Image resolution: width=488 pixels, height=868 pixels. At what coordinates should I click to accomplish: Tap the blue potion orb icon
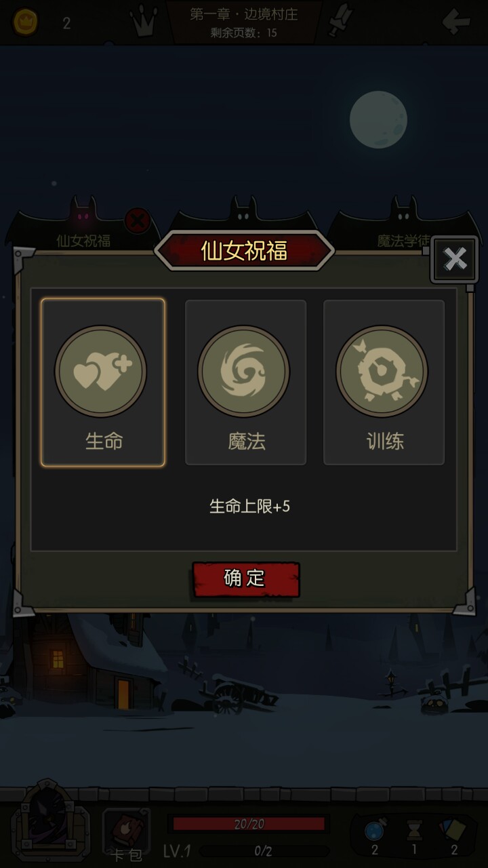(x=374, y=831)
